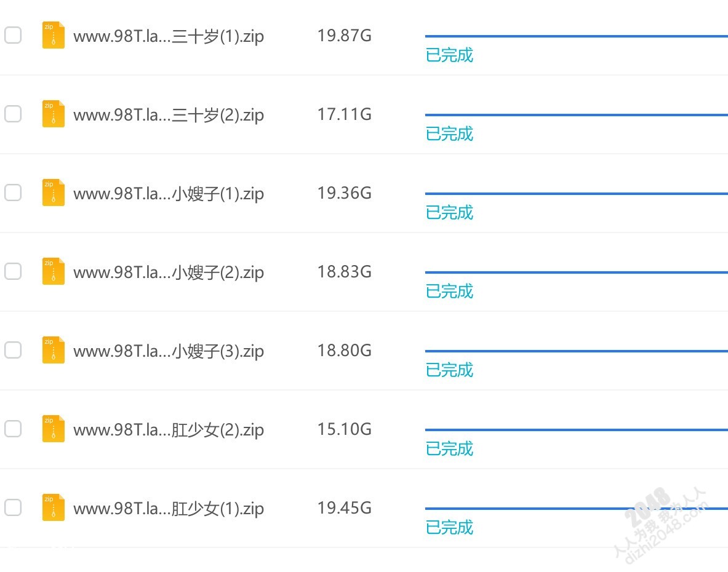Image resolution: width=728 pixels, height=572 pixels.
Task: Enable the checkbox for the 19.45G file
Action: click(13, 507)
